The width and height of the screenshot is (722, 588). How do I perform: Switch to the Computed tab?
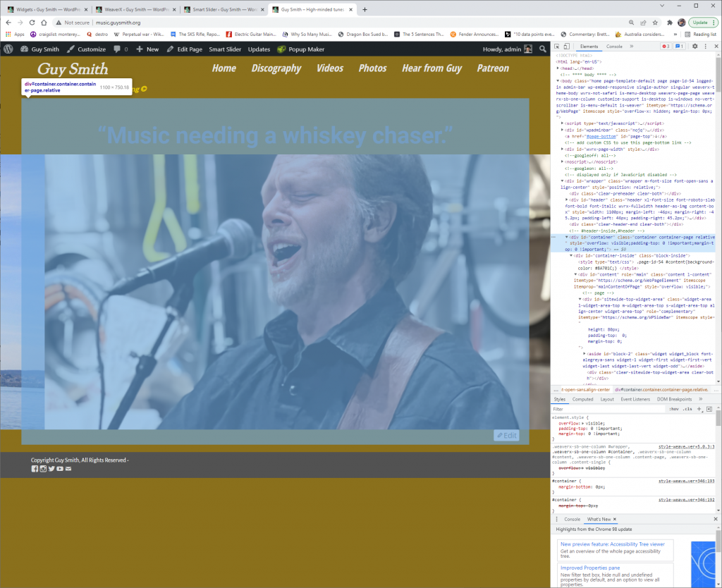click(x=582, y=399)
